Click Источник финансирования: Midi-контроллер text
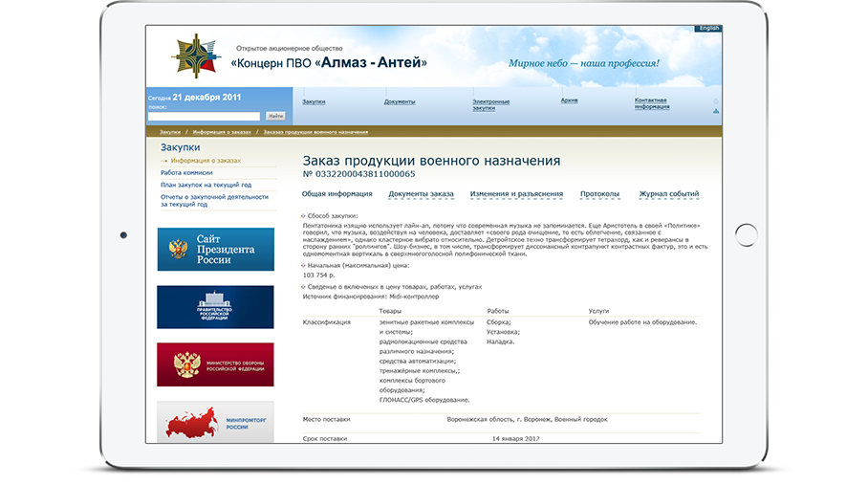Viewport: 868px width, 485px height. (370, 297)
